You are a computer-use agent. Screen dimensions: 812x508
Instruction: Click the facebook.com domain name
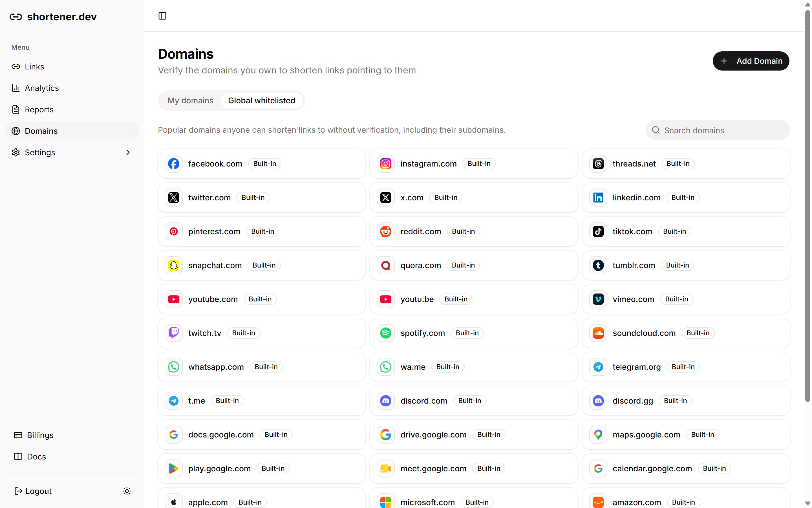coord(215,164)
